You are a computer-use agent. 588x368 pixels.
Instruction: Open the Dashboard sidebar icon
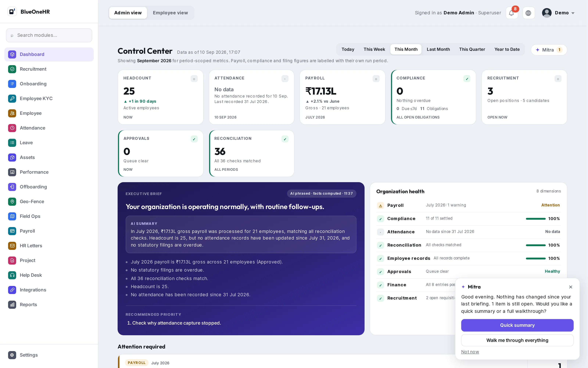click(12, 54)
